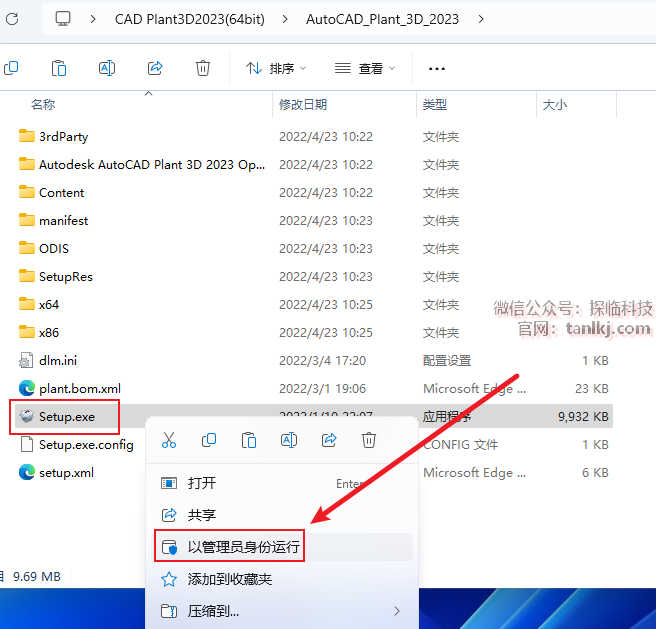
Task: Expand the 压缩到... submenu arrow
Action: (x=397, y=611)
